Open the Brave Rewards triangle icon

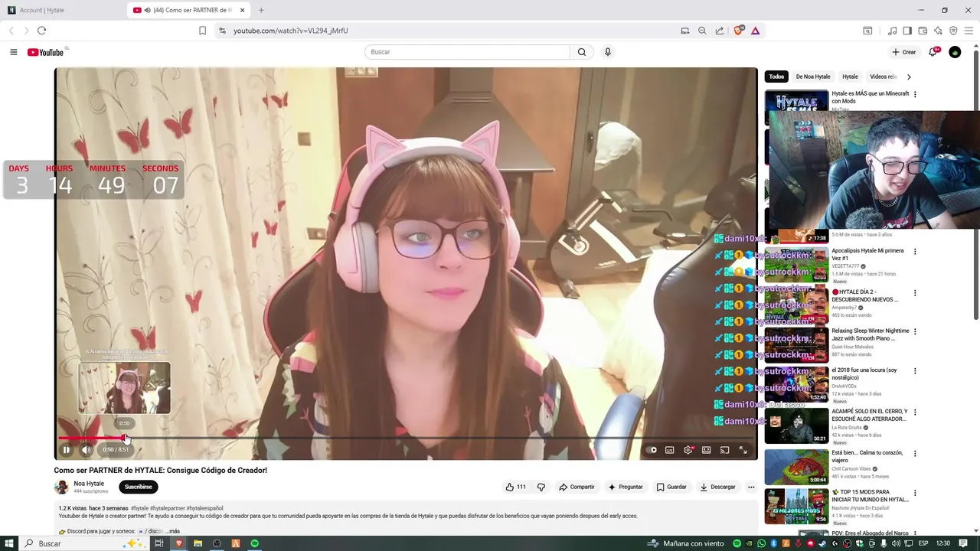click(x=756, y=31)
